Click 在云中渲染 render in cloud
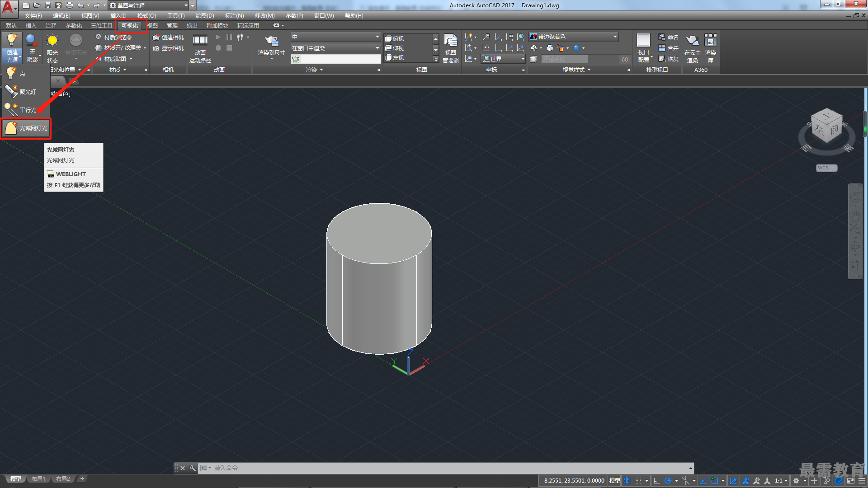 (693, 48)
